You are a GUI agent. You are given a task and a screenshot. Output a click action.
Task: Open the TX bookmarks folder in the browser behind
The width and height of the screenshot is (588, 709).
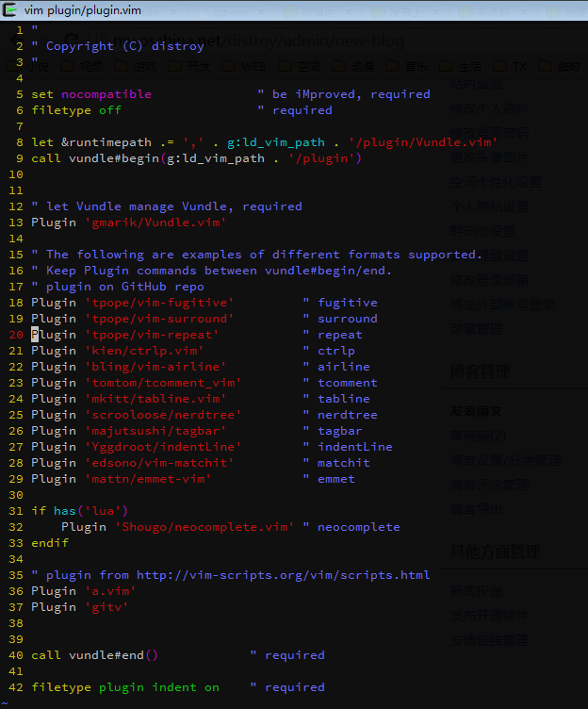510,66
